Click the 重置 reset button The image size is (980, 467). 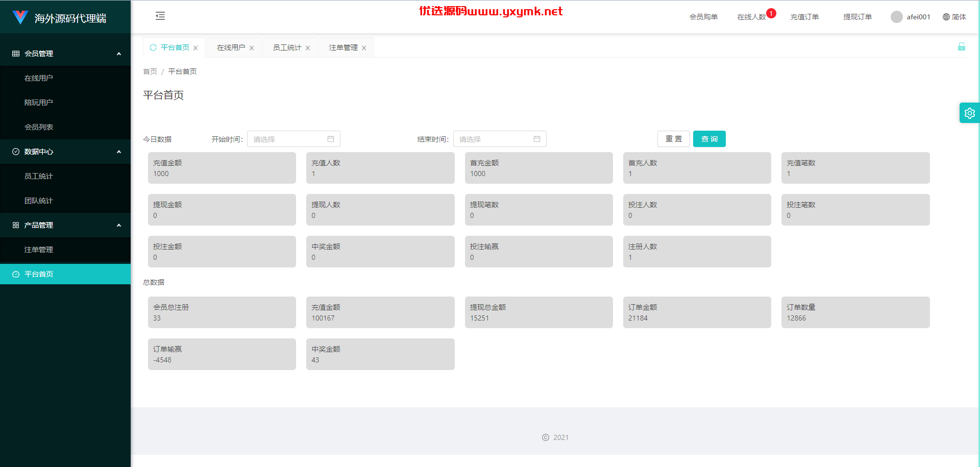(674, 139)
